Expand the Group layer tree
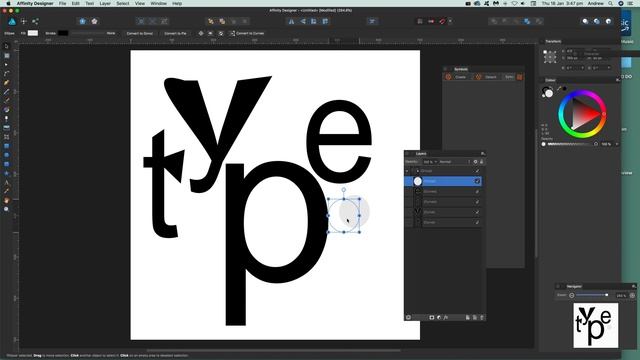Viewport: 640px width, 360px height. click(x=407, y=171)
